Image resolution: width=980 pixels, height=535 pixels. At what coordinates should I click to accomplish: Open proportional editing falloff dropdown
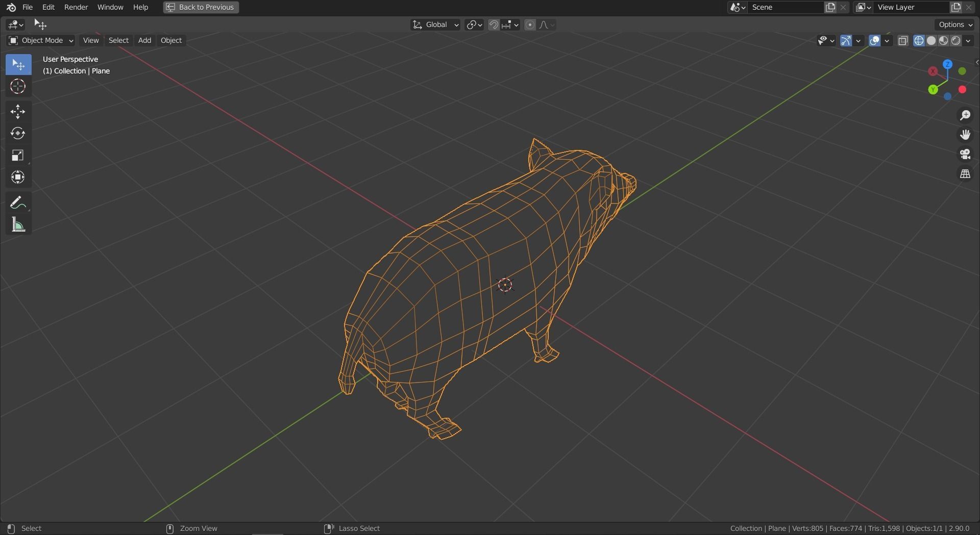[547, 24]
